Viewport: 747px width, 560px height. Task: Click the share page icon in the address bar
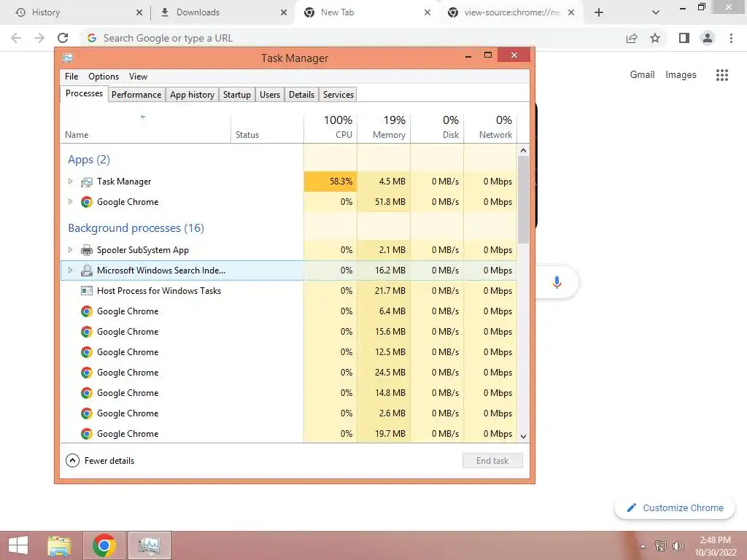(632, 38)
